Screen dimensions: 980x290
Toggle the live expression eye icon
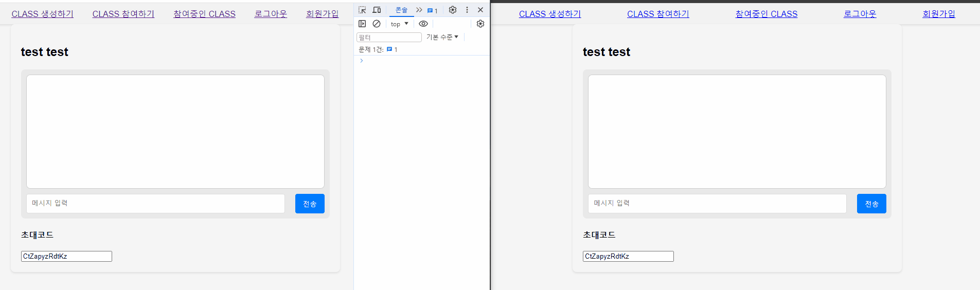point(423,24)
